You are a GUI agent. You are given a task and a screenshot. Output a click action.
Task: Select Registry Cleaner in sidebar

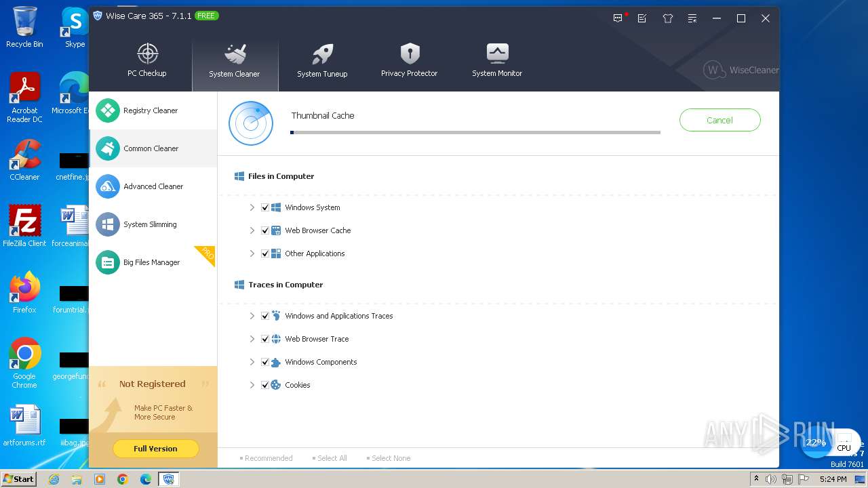pos(153,110)
